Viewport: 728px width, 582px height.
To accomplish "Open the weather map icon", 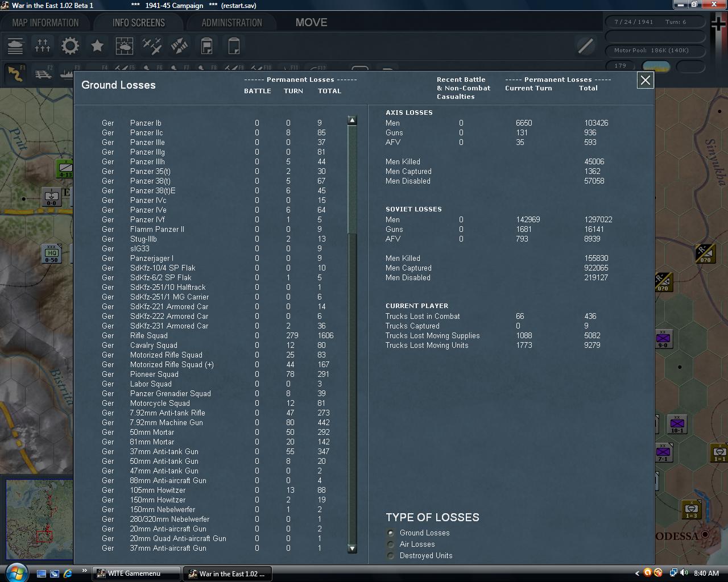I will coord(125,45).
